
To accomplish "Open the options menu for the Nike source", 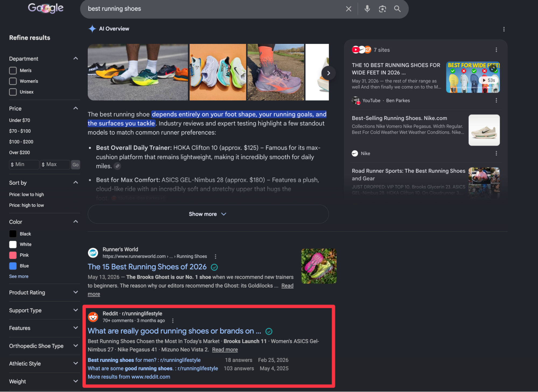I will click(496, 153).
